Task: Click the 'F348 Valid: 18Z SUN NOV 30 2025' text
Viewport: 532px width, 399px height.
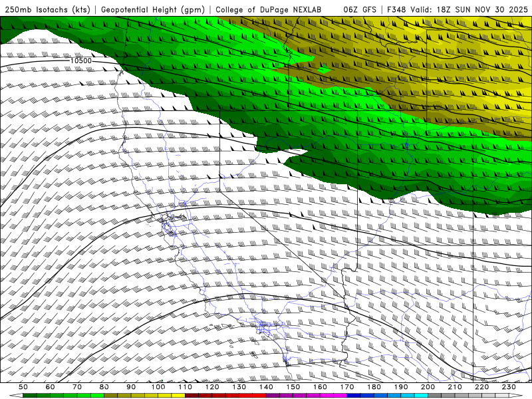Action: pyautogui.click(x=458, y=10)
